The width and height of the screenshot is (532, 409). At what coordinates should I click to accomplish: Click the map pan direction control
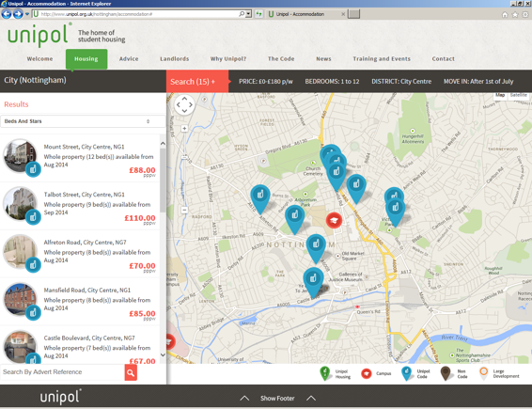pyautogui.click(x=184, y=104)
